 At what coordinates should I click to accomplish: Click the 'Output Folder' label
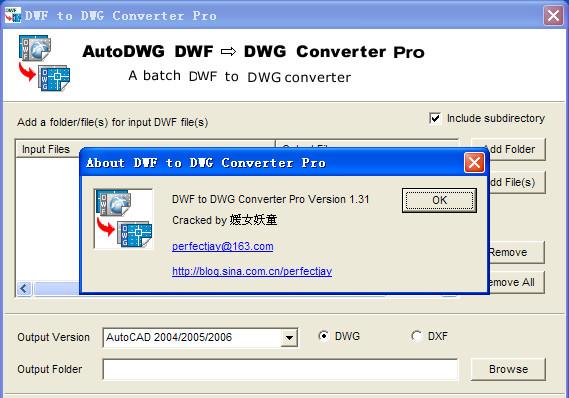point(50,369)
